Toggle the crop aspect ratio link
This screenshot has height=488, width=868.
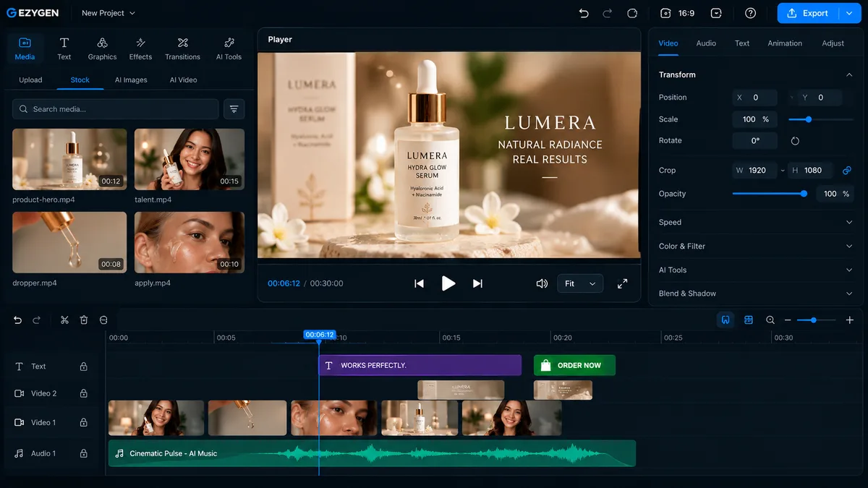click(x=847, y=171)
